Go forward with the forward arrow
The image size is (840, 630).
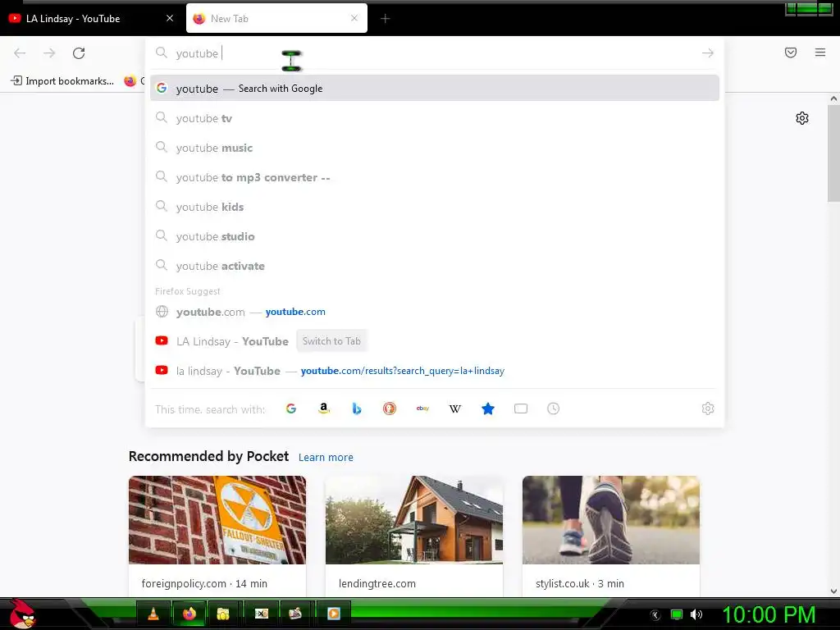[x=49, y=53]
